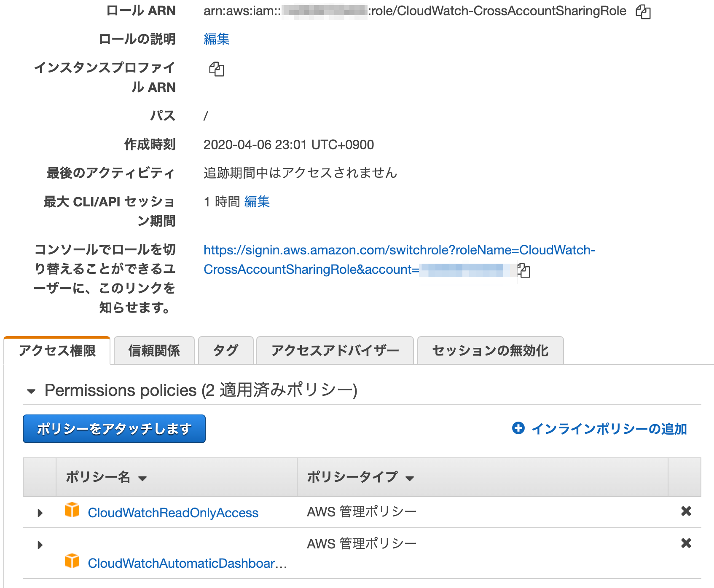Copy the role ARN to clipboard
The width and height of the screenshot is (714, 588).
(x=643, y=11)
